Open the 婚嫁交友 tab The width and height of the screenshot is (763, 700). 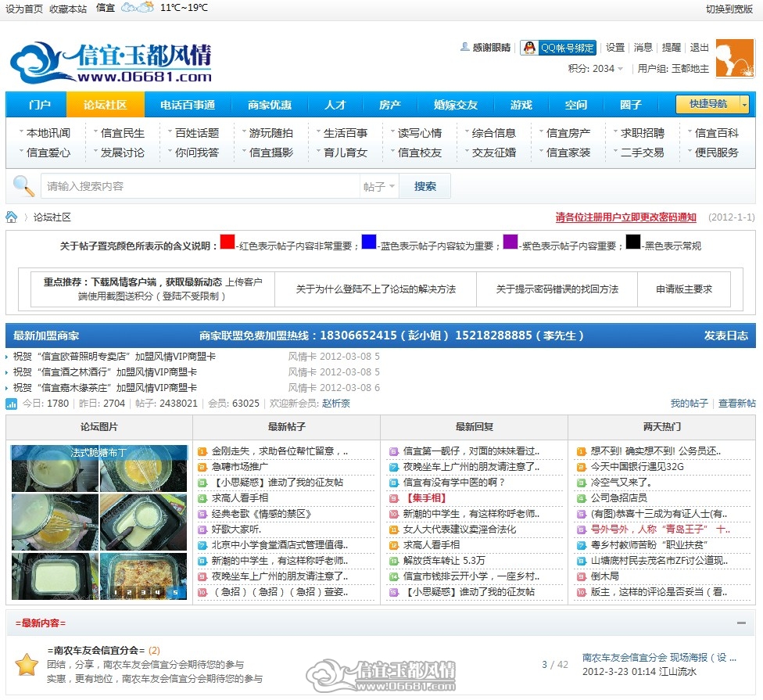[x=456, y=105]
